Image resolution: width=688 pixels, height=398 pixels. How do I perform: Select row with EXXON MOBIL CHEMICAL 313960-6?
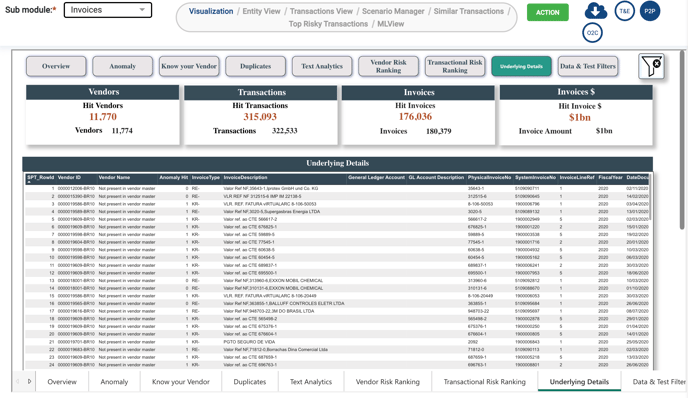click(337, 280)
